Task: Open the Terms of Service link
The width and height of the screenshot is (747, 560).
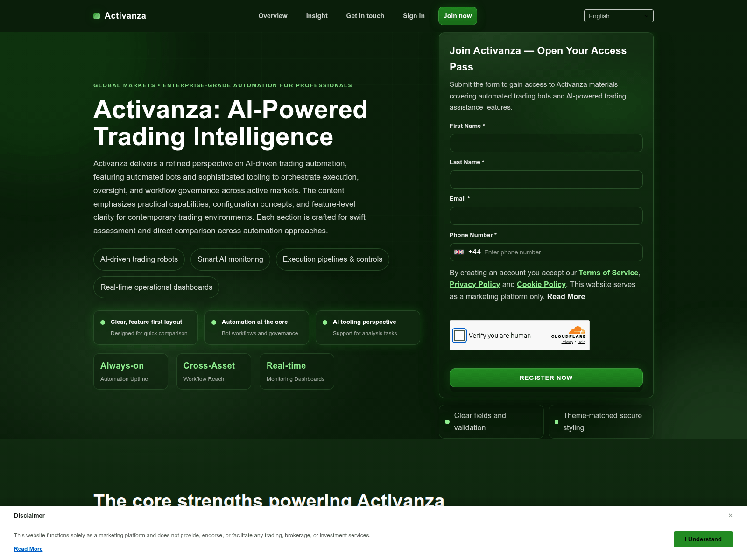Action: click(608, 273)
